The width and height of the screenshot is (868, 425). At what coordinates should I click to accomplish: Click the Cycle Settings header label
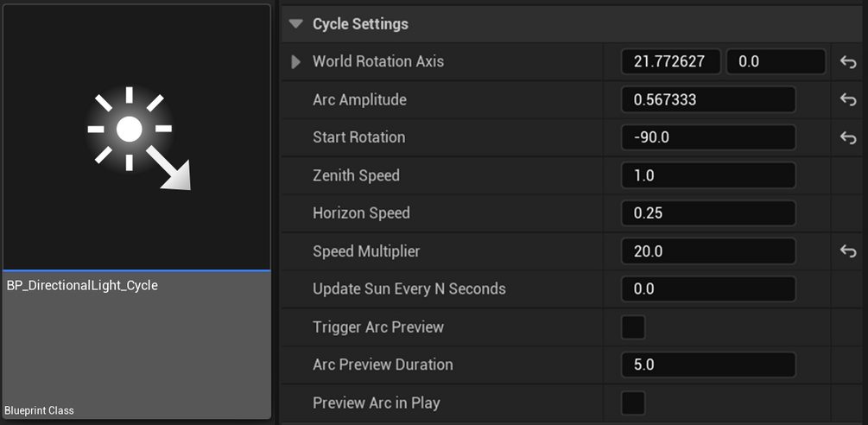[x=360, y=24]
